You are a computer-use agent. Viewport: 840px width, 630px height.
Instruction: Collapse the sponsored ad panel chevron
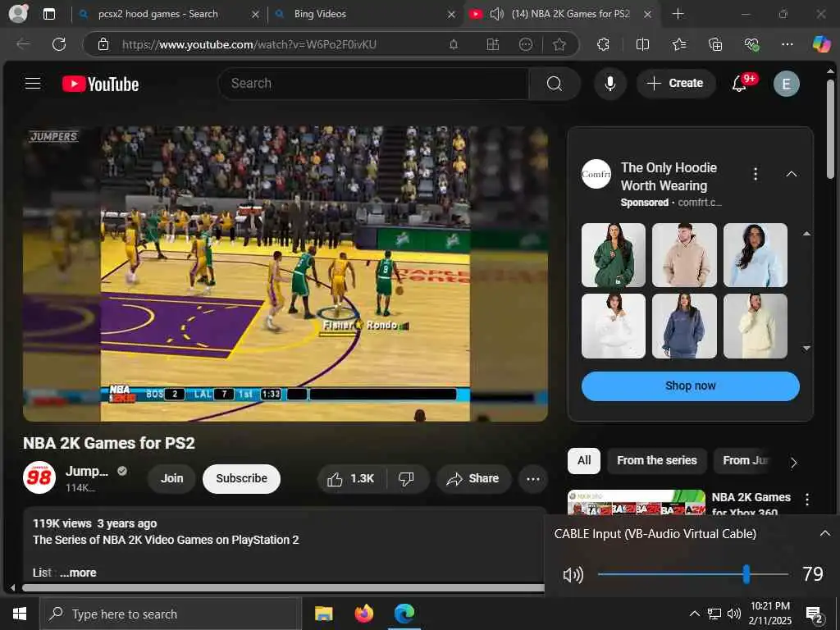point(792,174)
